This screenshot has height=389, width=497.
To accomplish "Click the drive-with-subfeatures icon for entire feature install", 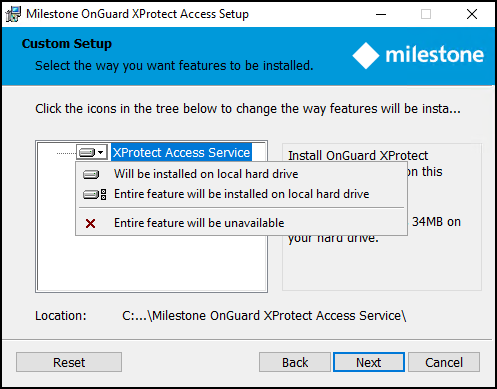I will pyautogui.click(x=95, y=194).
